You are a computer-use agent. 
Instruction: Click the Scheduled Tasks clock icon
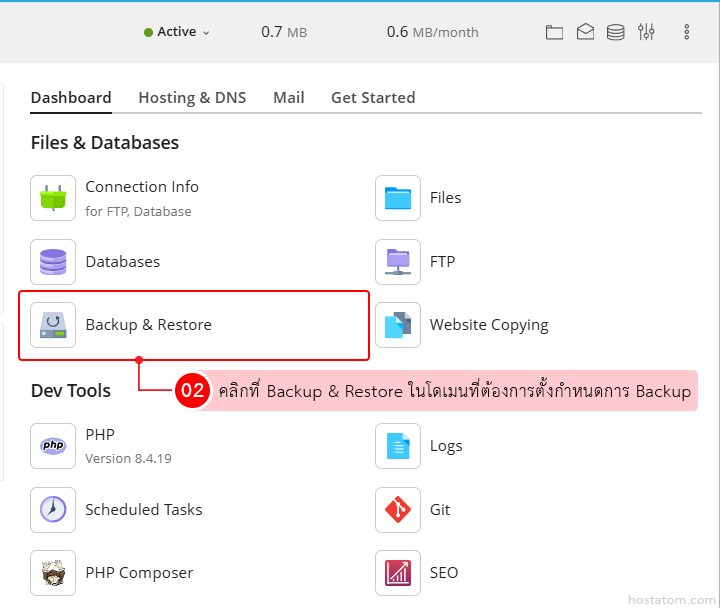[53, 510]
